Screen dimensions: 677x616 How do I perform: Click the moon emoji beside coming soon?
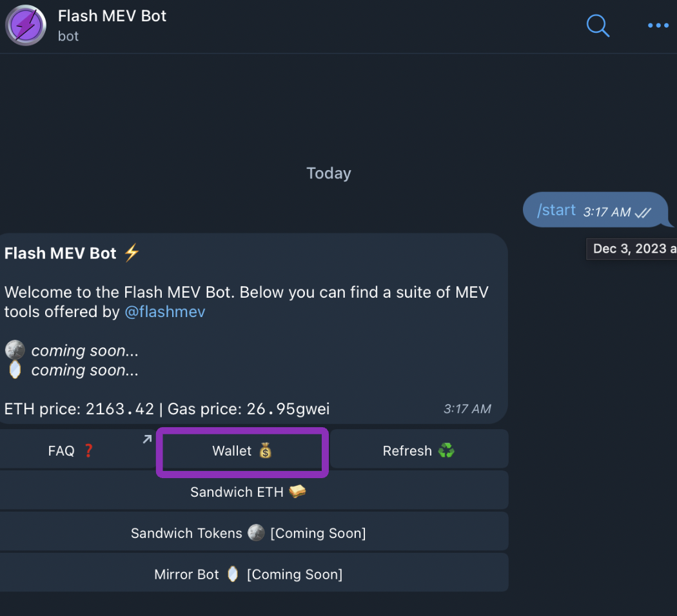[x=14, y=351]
